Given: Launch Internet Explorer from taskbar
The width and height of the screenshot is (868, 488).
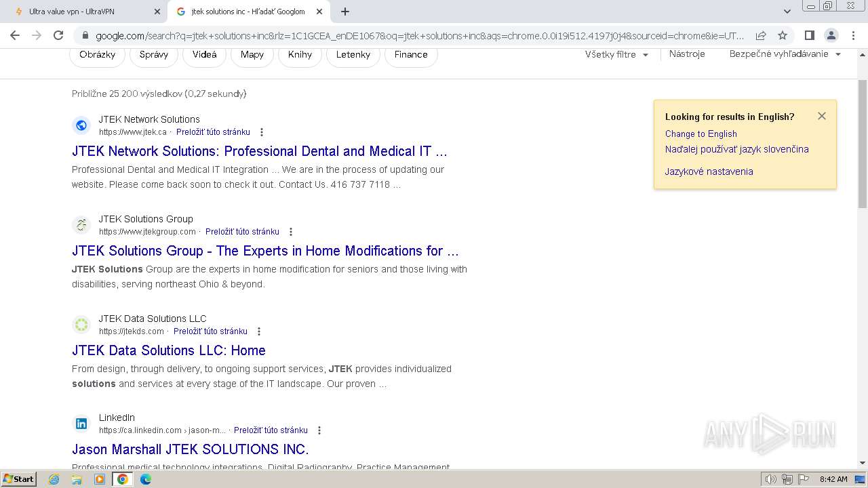Looking at the screenshot, I should 54,479.
